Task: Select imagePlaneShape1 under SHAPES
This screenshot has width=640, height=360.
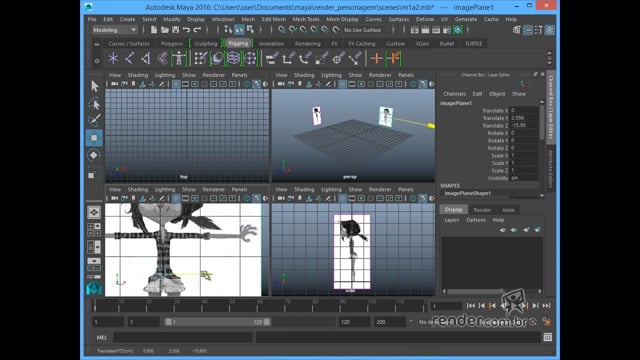Action: (x=467, y=193)
